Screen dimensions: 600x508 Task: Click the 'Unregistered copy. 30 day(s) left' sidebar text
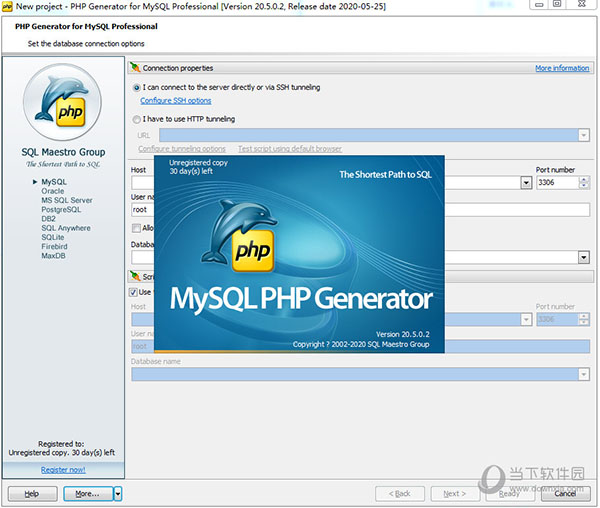pyautogui.click(x=62, y=453)
